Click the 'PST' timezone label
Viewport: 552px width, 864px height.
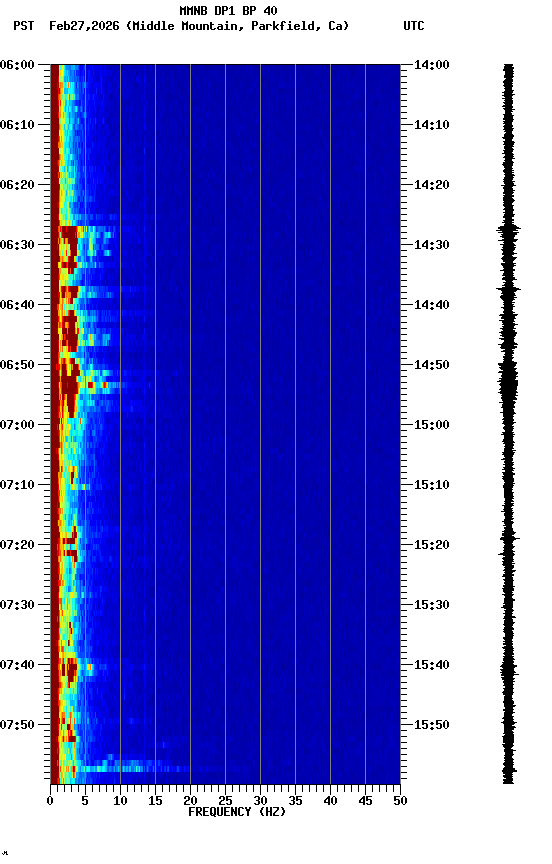click(x=24, y=26)
